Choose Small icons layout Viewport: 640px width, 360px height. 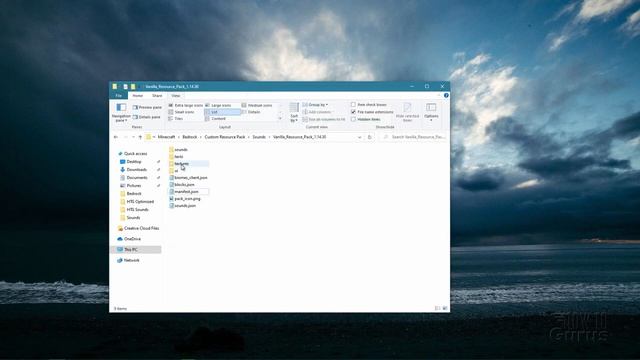(x=182, y=112)
